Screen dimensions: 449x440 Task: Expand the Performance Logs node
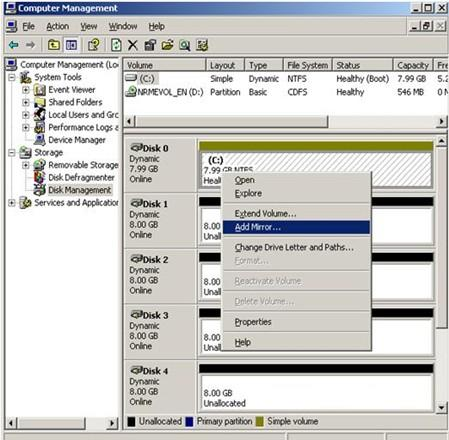pos(26,128)
